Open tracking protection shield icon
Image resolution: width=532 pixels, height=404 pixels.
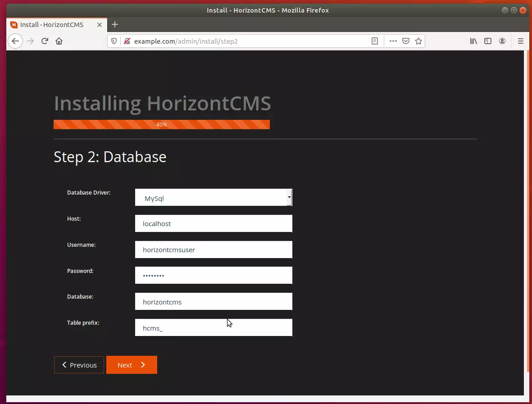114,41
